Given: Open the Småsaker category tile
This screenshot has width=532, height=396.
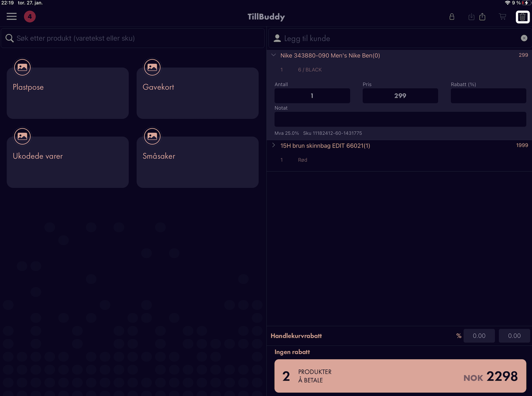Looking at the screenshot, I should coord(198,162).
